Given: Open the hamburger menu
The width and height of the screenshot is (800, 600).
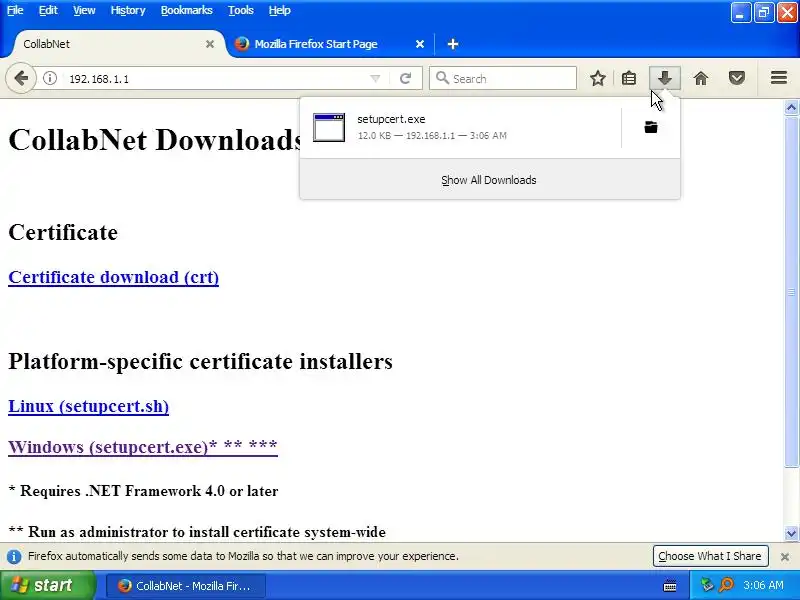Looking at the screenshot, I should 779,78.
